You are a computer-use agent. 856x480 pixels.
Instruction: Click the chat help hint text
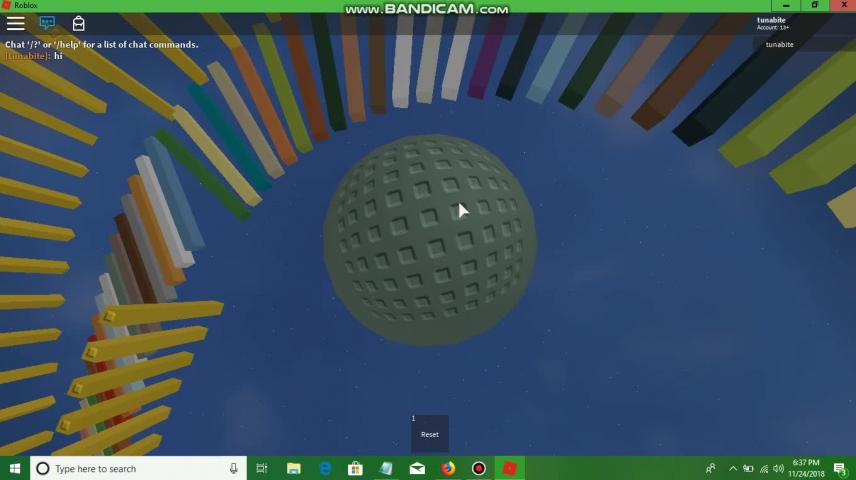[102, 45]
